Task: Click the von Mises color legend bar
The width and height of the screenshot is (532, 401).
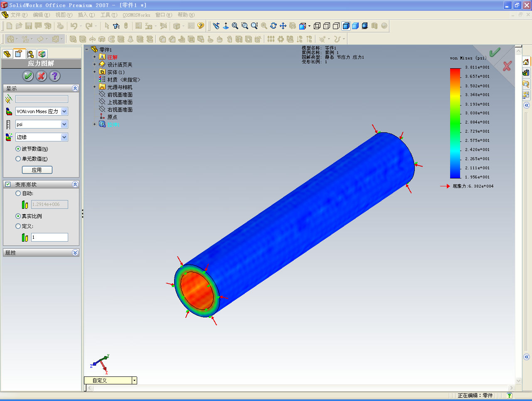Action: point(456,123)
